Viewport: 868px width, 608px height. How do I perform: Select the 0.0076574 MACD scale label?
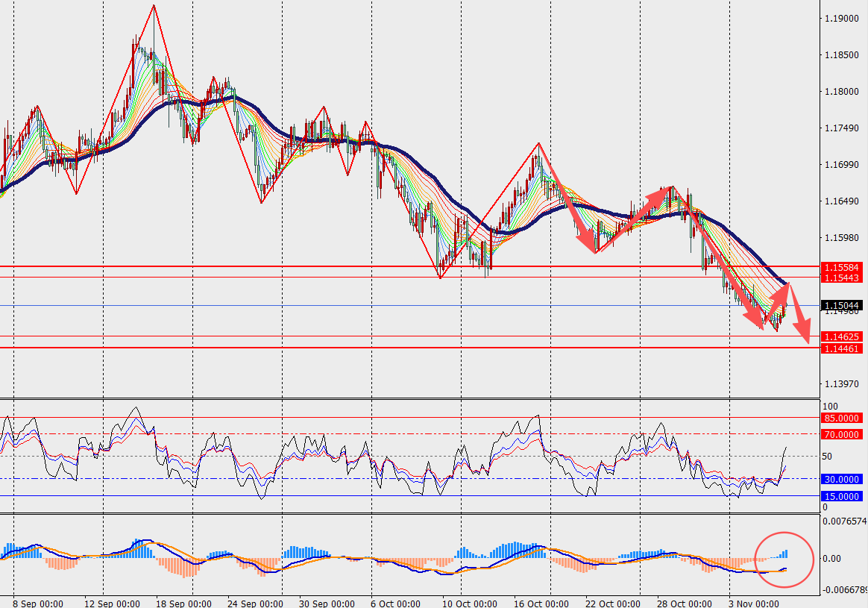tap(843, 521)
